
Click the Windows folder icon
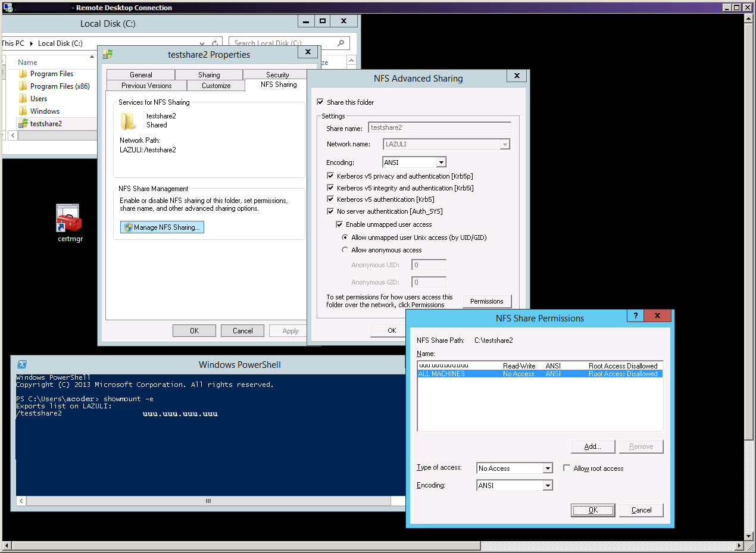coord(23,111)
